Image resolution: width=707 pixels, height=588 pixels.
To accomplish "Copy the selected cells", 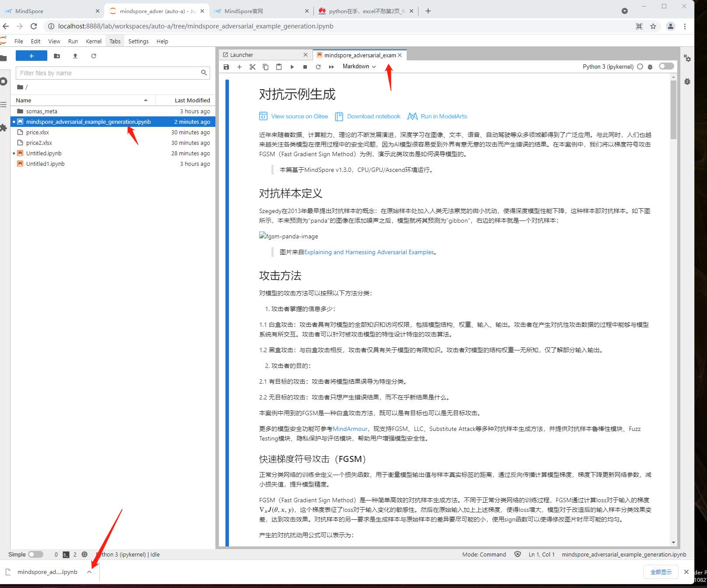I will (266, 67).
